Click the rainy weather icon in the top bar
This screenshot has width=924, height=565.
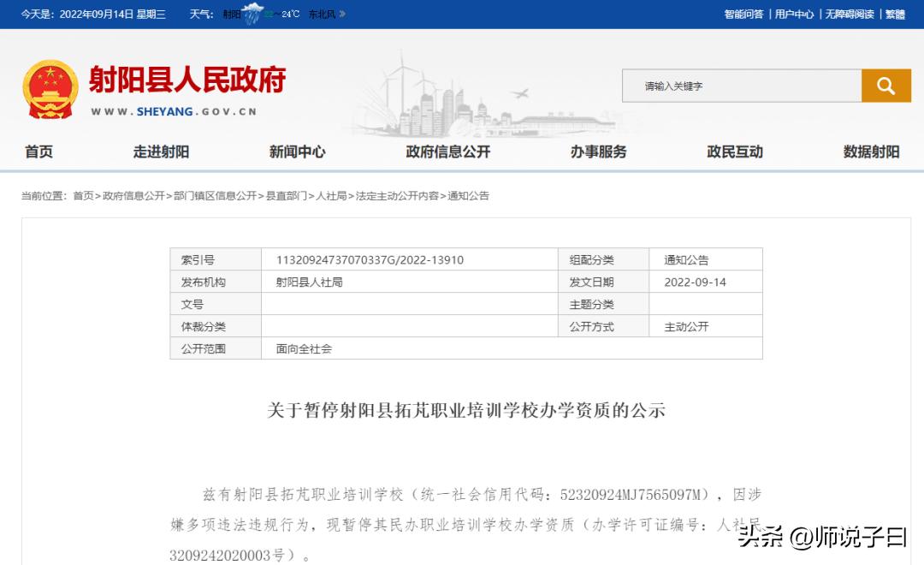pos(253,14)
